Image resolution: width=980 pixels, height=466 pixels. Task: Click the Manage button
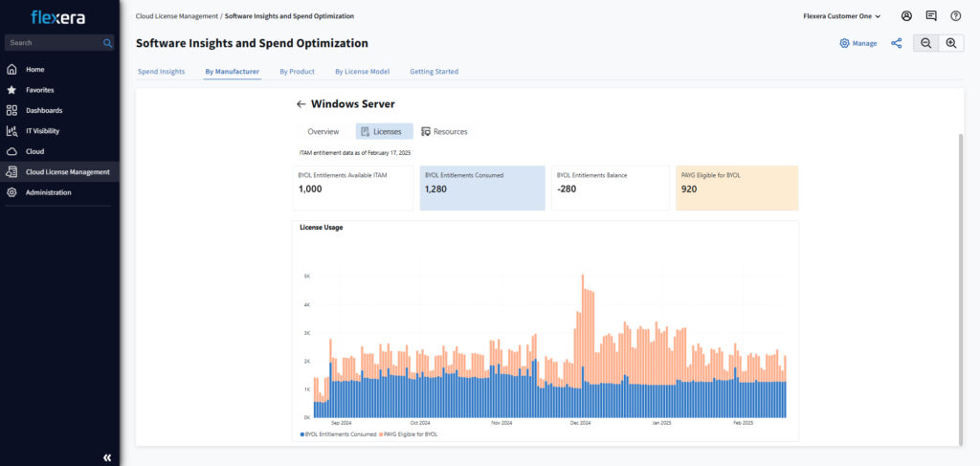click(x=857, y=43)
